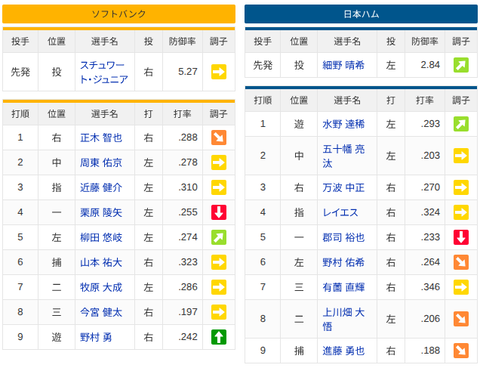
Task: Click the yellow condition arrow for 万波 中正
Action: [x=461, y=187]
